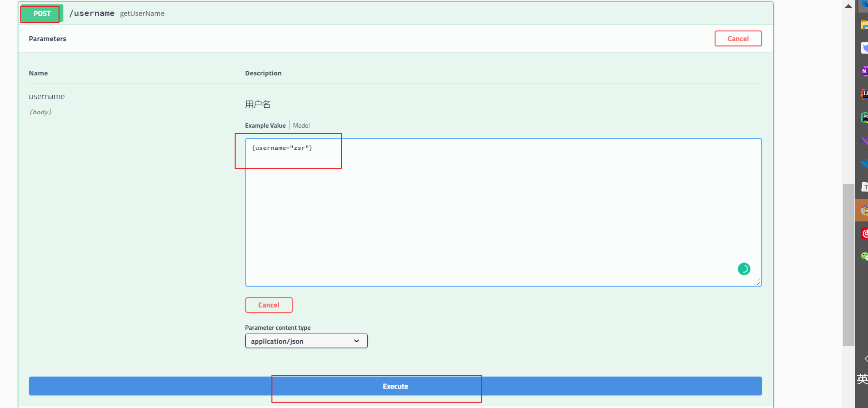
Task: Click the getUserName operation summary
Action: click(x=142, y=14)
